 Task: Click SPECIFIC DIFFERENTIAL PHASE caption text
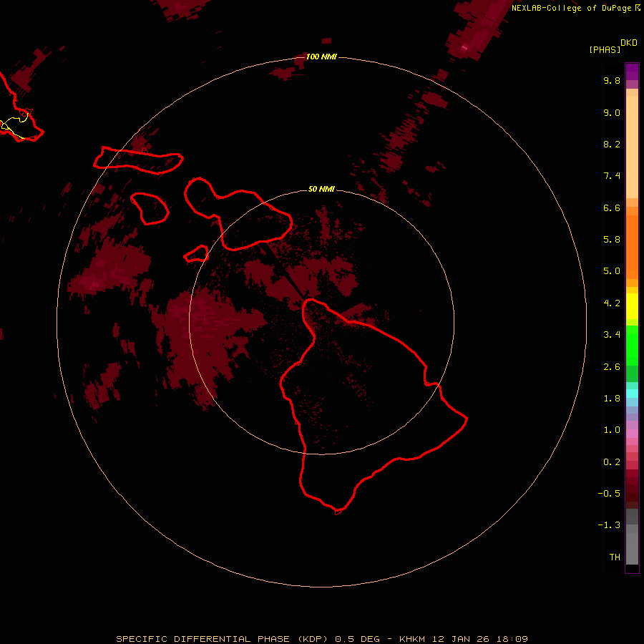click(203, 639)
